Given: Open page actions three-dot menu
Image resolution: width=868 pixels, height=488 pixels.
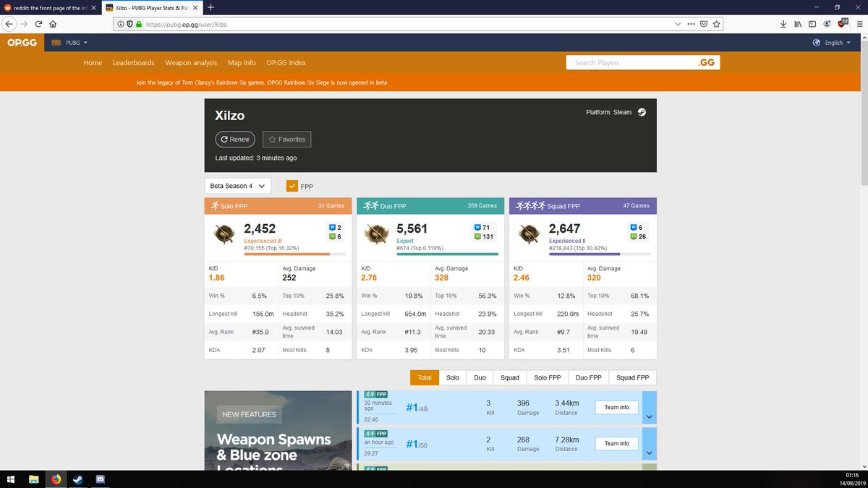Looking at the screenshot, I should [x=692, y=24].
